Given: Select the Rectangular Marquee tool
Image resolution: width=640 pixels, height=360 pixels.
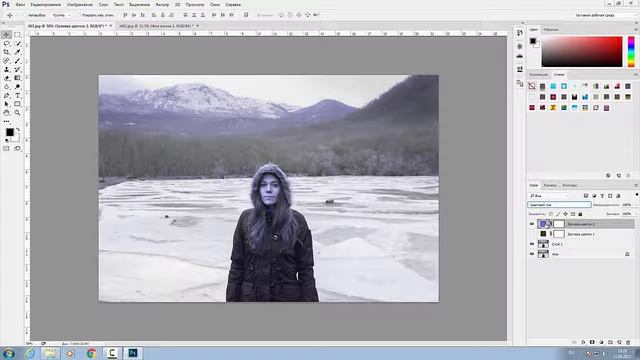Looking at the screenshot, I should point(17,35).
